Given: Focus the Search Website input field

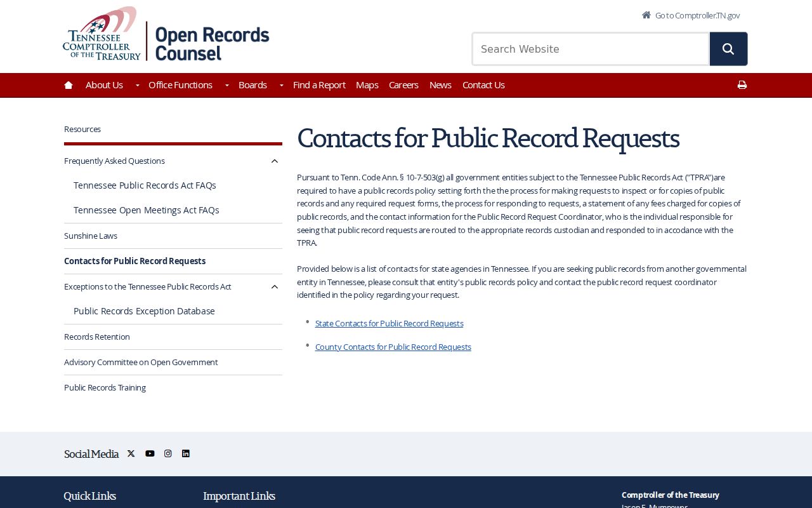Looking at the screenshot, I should click(x=591, y=49).
